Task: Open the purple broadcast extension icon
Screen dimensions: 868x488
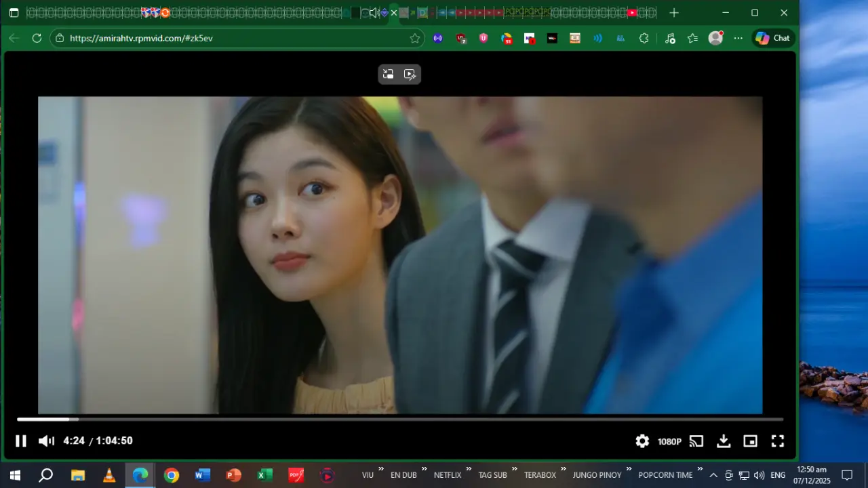Action: (438, 38)
